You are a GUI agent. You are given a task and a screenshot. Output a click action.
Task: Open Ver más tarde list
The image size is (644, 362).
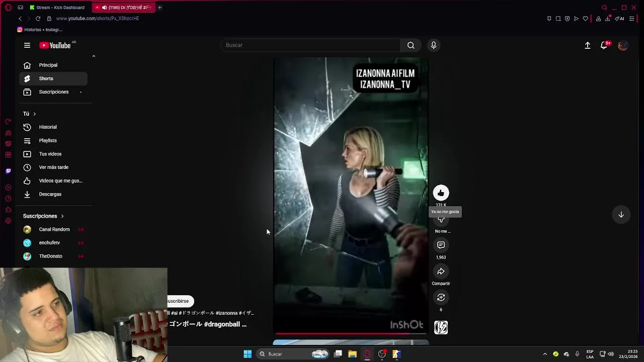click(53, 167)
